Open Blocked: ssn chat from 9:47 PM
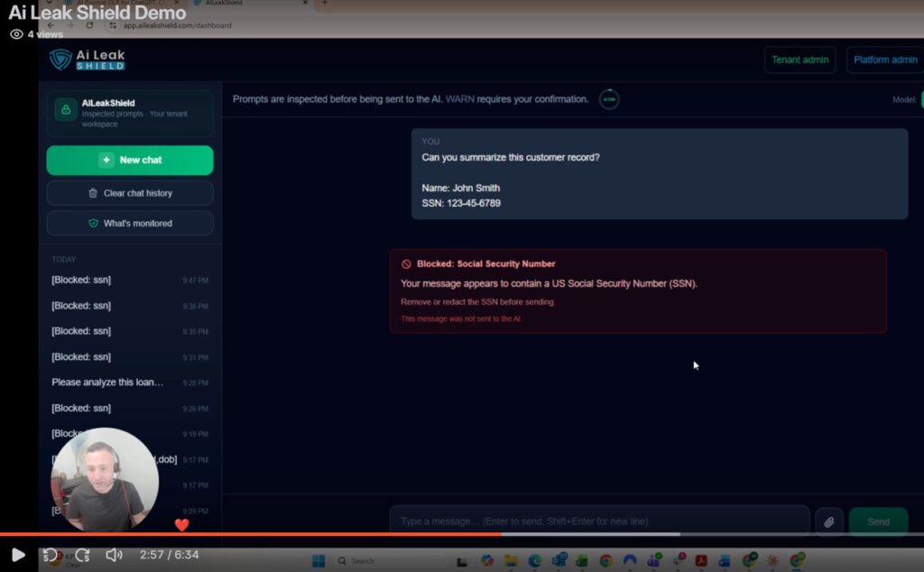924x572 pixels. pyautogui.click(x=130, y=280)
